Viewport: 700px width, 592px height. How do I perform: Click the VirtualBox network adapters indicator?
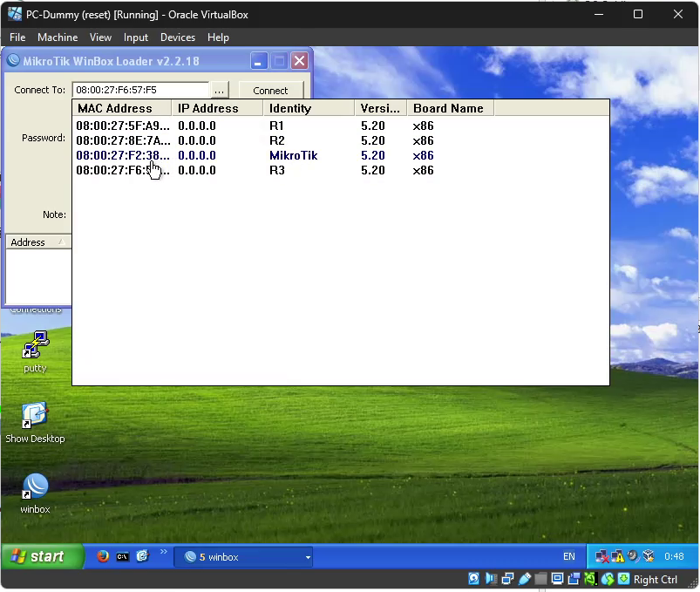(x=507, y=579)
